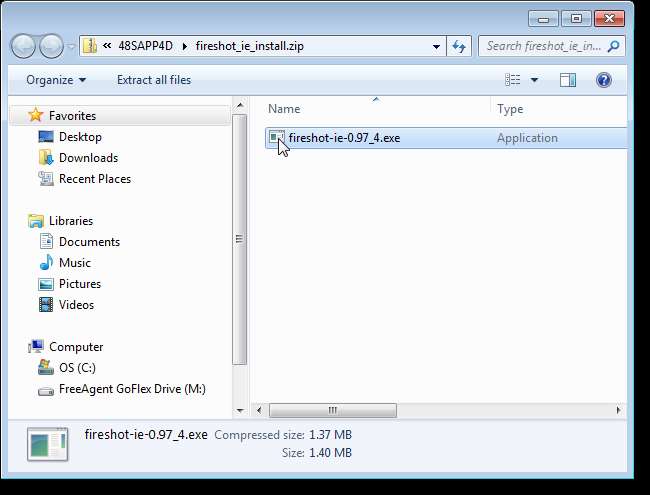Click the Back navigation arrow button
The width and height of the screenshot is (650, 495).
(23, 46)
